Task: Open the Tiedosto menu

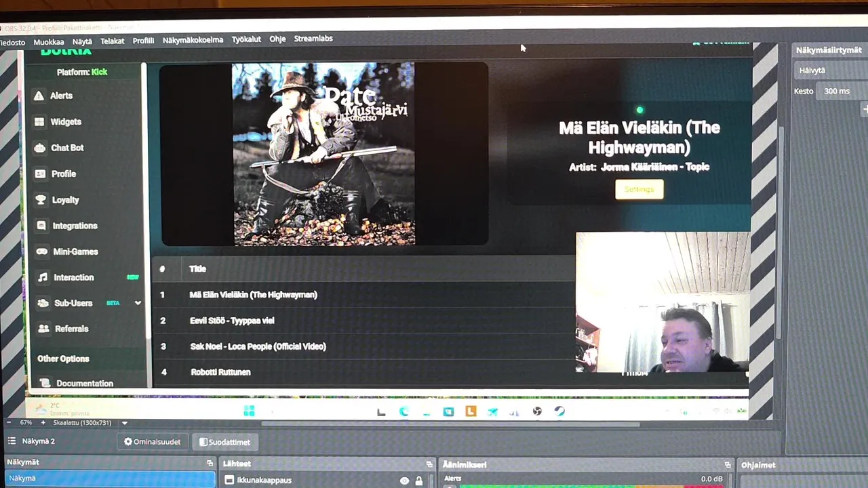Action: pyautogui.click(x=12, y=43)
